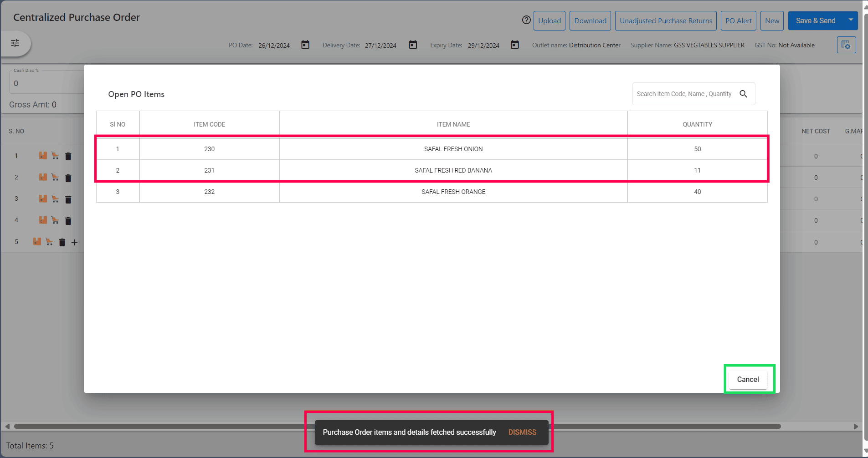Delete row 4 using the trash icon

click(68, 221)
